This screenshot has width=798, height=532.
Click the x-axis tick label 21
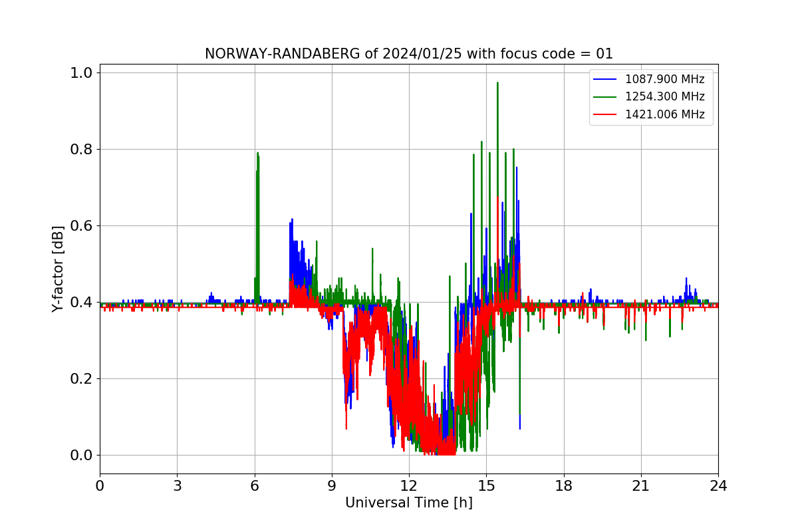click(x=641, y=485)
